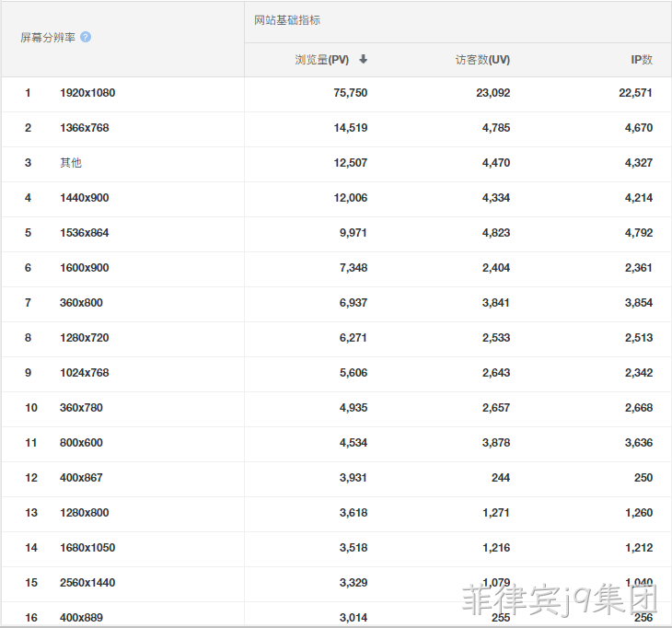The image size is (672, 628).
Task: Click PV value 75,750
Action: pos(351,93)
